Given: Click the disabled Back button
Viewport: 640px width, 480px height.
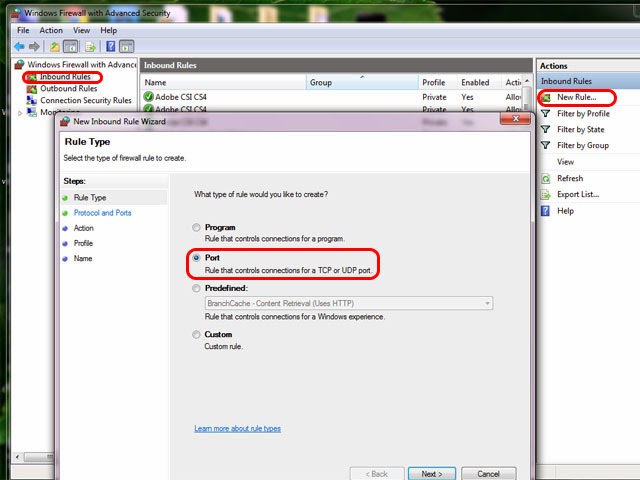Looking at the screenshot, I should (377, 474).
